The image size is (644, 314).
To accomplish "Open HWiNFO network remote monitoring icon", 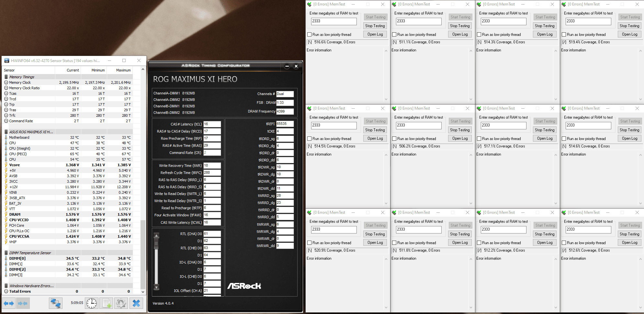I will coord(56,303).
